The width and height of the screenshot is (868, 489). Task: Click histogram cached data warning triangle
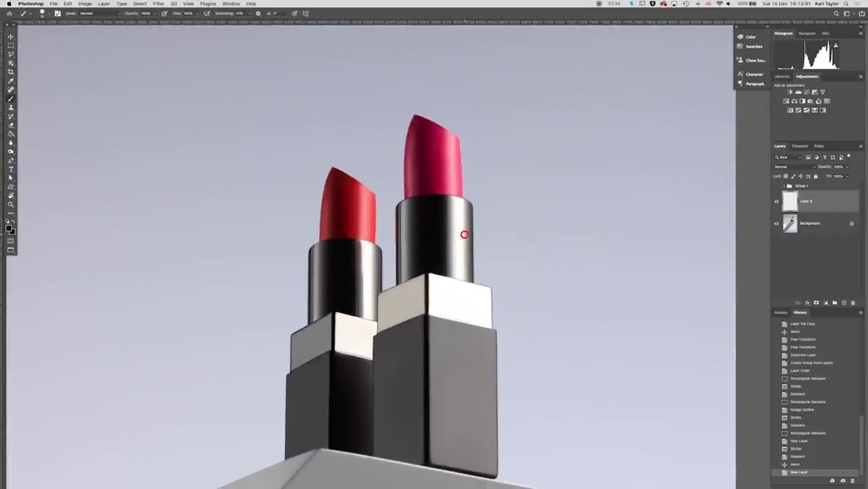pos(835,46)
